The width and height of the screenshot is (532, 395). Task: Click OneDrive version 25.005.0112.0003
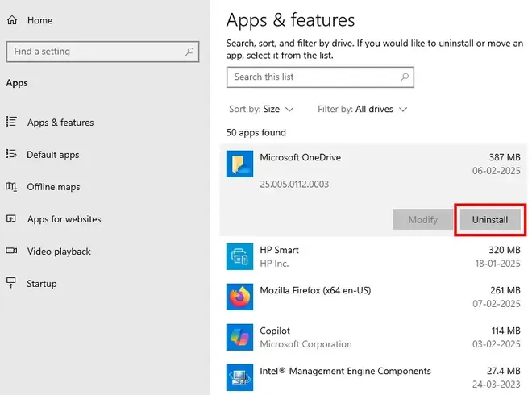coord(294,185)
